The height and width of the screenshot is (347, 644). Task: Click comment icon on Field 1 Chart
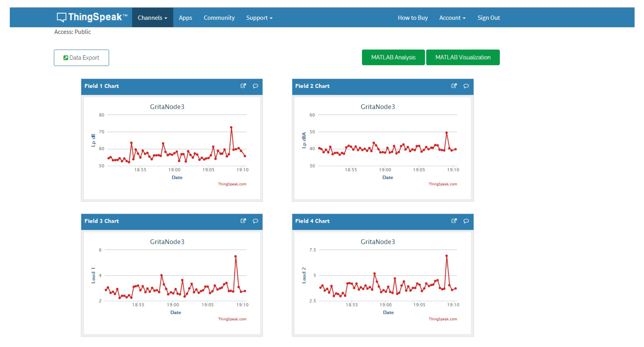tap(255, 86)
